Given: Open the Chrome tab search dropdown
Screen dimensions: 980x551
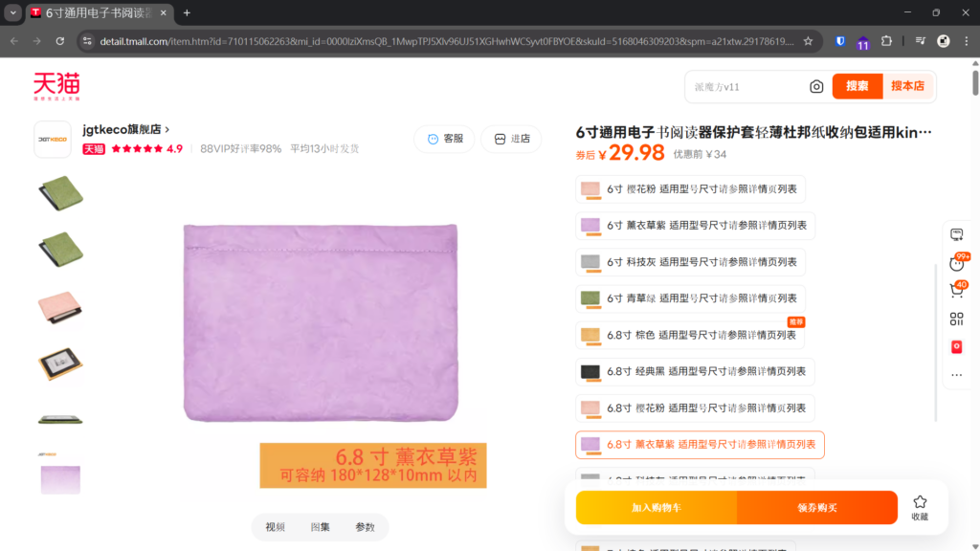Looking at the screenshot, I should coord(12,12).
